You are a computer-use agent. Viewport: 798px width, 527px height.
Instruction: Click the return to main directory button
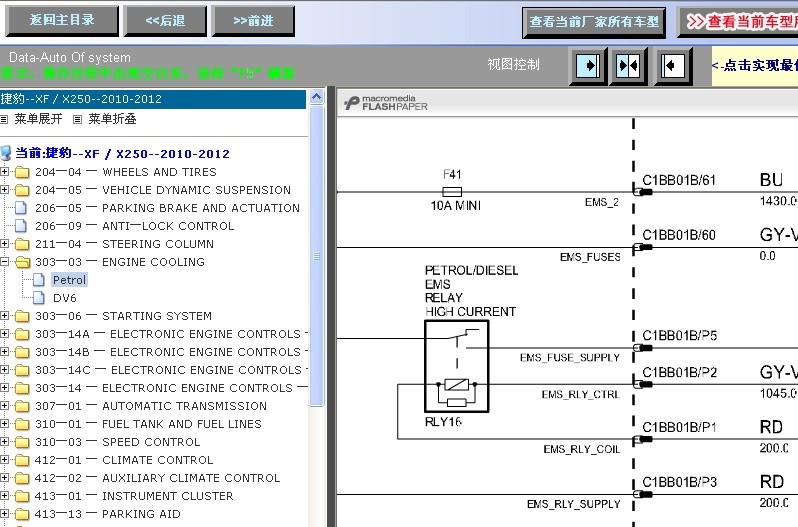(62, 21)
